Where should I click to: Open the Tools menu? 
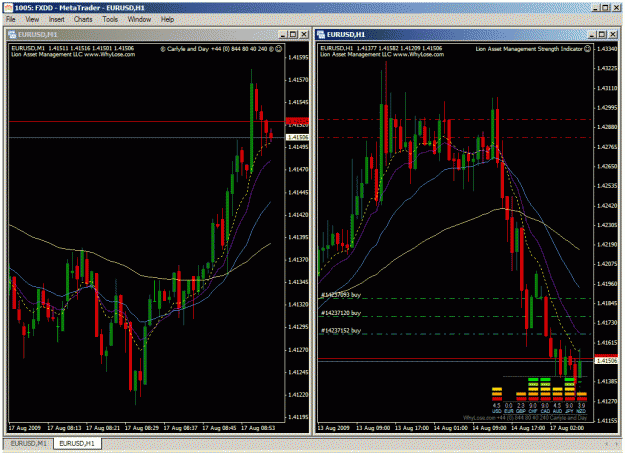click(110, 19)
